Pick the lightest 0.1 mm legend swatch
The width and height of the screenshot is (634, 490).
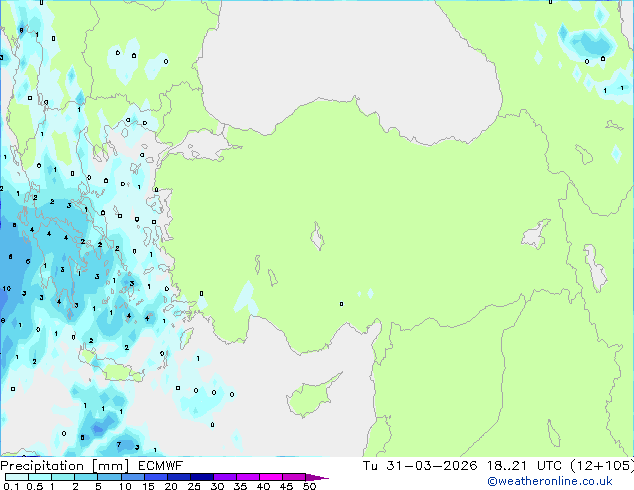(17, 477)
